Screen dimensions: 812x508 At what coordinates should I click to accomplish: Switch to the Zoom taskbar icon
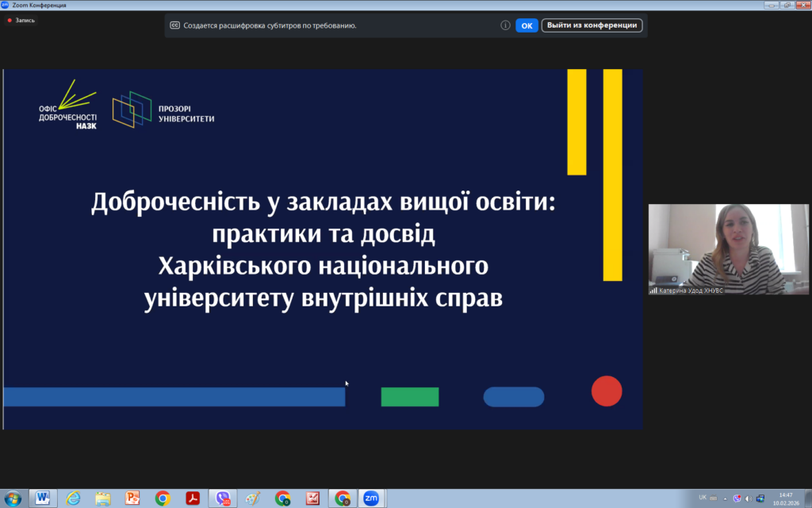(x=370, y=498)
